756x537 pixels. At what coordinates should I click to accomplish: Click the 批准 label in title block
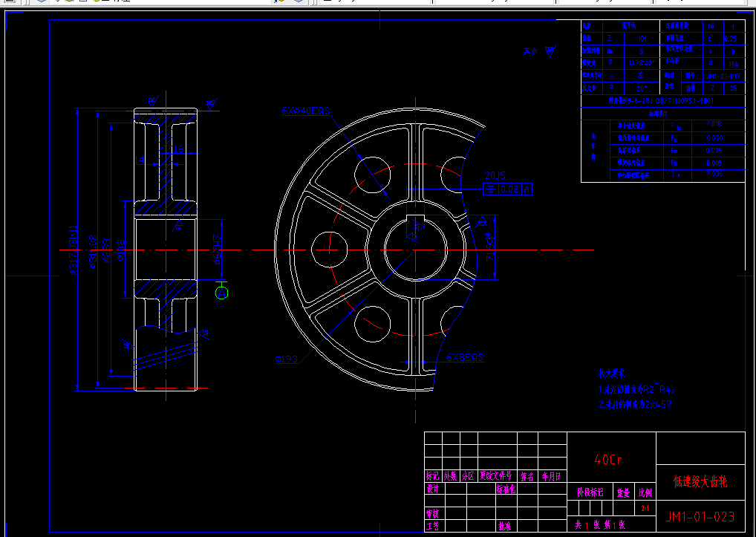(504, 526)
